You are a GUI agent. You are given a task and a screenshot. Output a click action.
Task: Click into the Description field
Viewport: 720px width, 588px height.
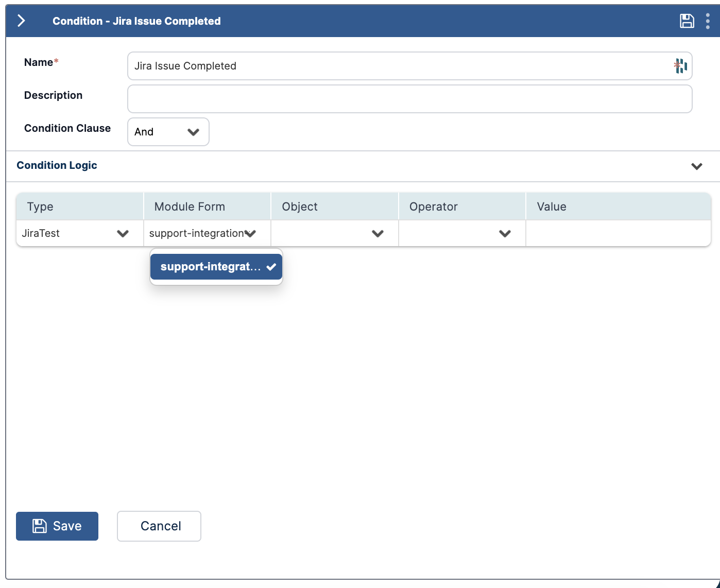[409, 99]
